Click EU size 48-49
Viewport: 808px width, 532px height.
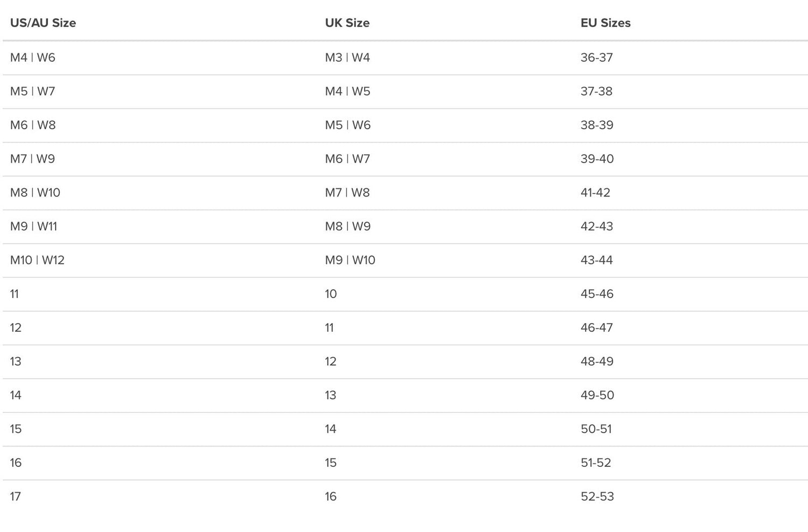597,362
